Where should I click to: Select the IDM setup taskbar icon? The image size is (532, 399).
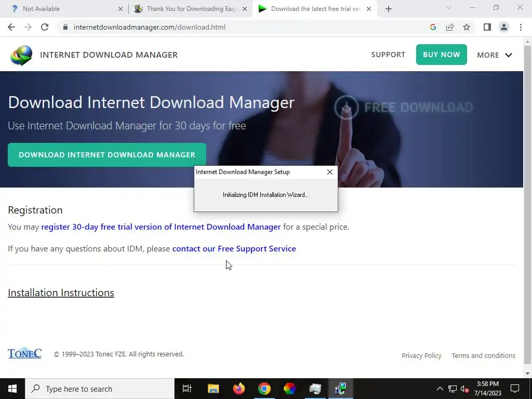(x=341, y=389)
